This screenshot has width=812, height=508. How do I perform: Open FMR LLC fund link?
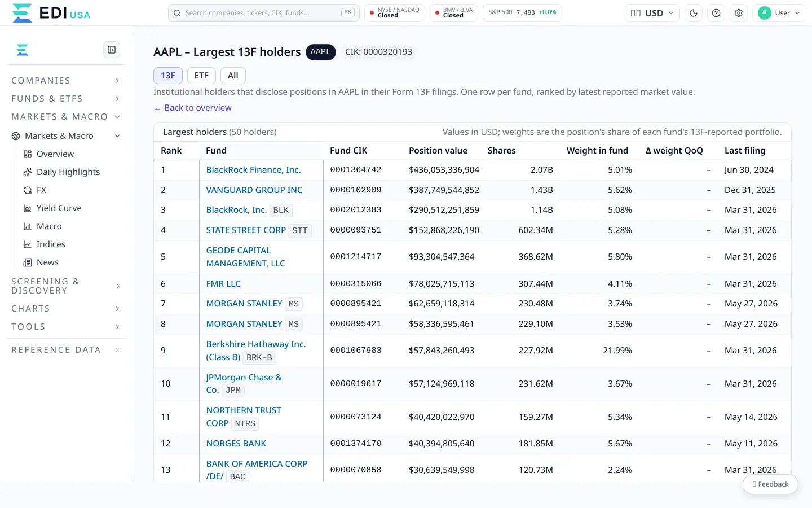point(223,284)
